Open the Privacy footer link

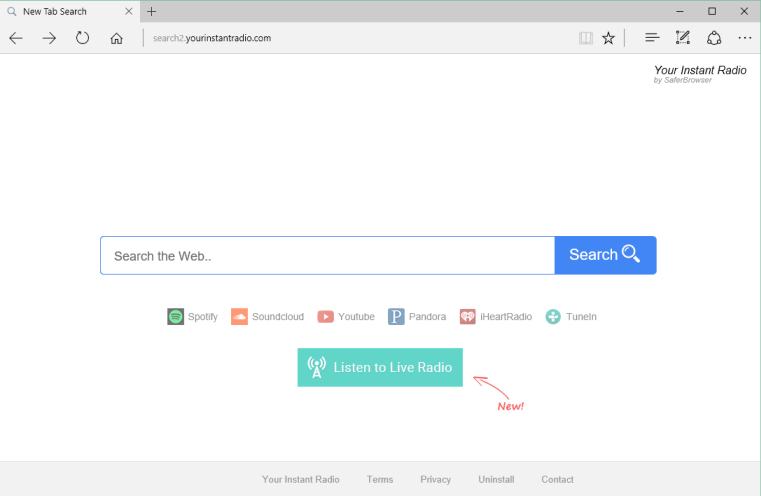point(435,479)
